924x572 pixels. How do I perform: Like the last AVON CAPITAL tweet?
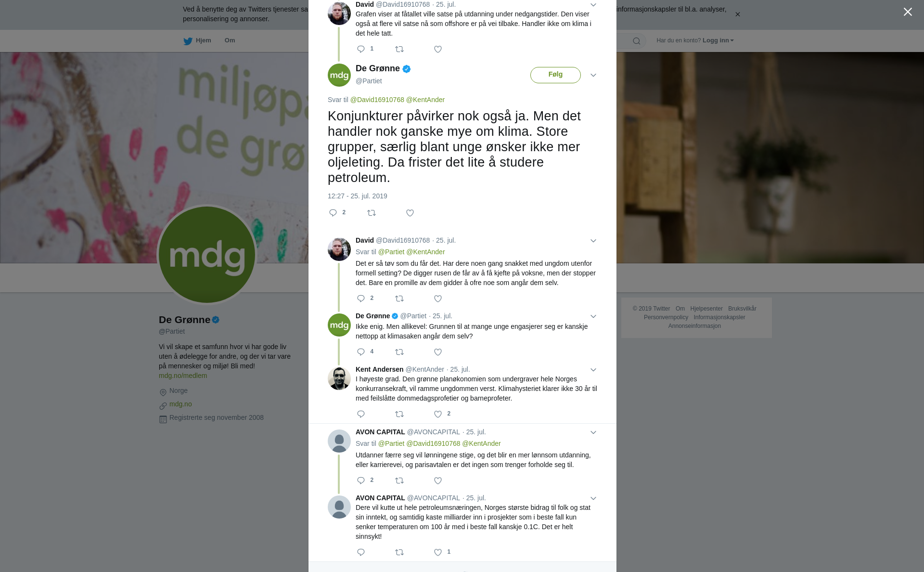coord(438,552)
